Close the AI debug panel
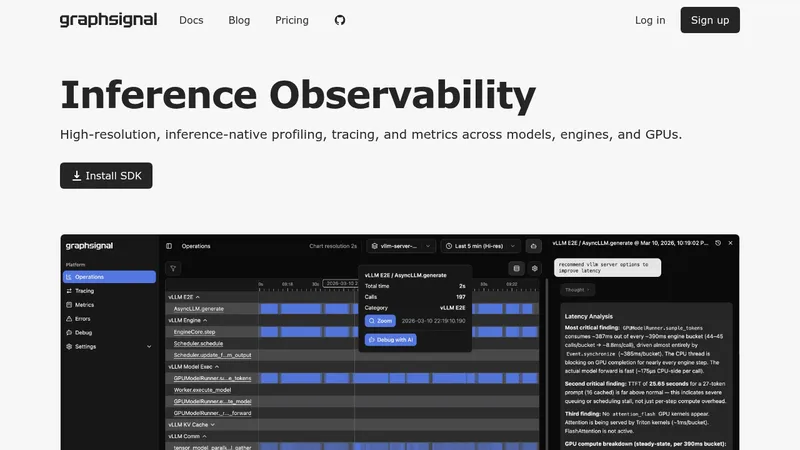 click(x=730, y=243)
